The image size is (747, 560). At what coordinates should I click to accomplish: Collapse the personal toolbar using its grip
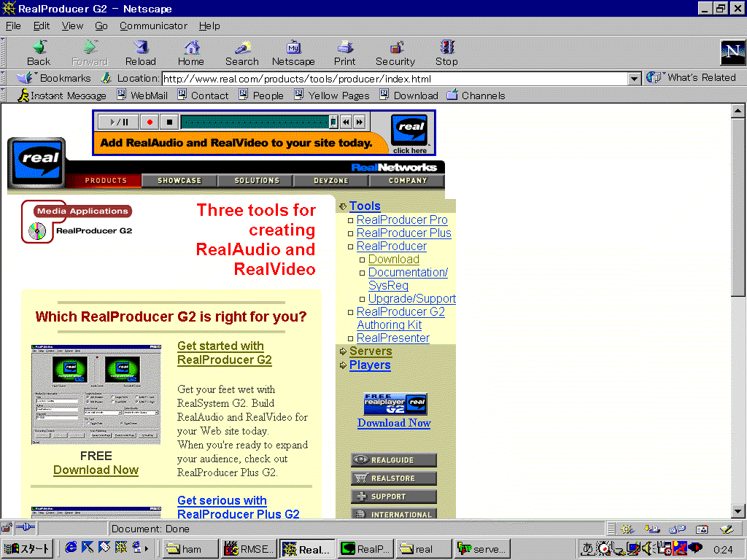point(3,96)
